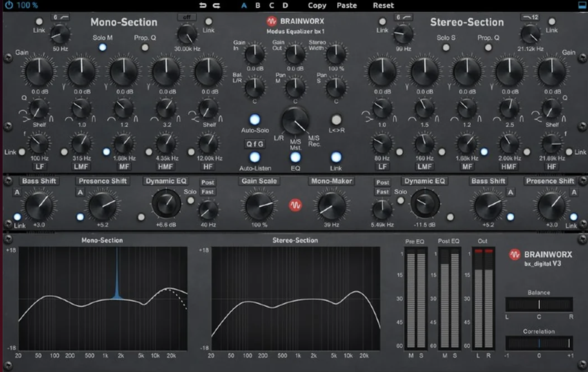Screen dimensions: 588x372
Task: Click the Stereo HMF band label
Action: pyautogui.click(x=509, y=167)
